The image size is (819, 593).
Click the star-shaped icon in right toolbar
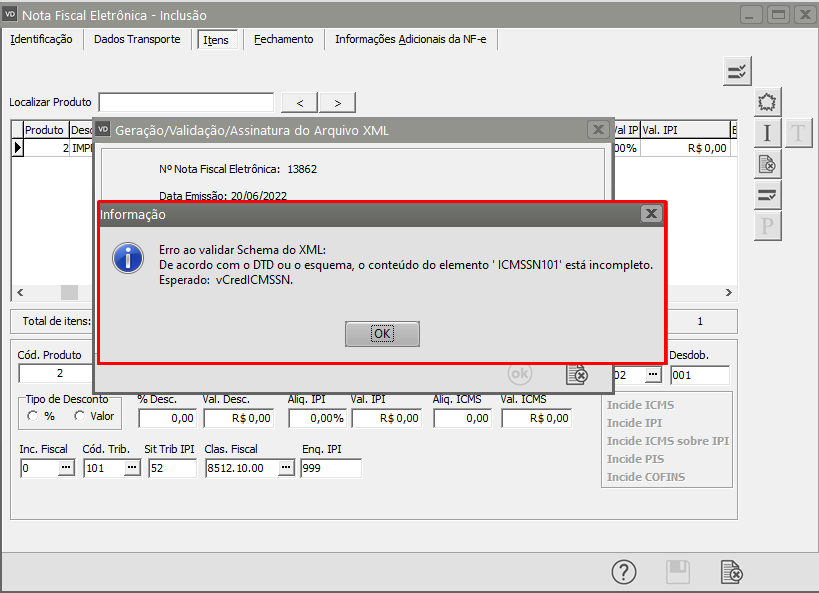[767, 102]
